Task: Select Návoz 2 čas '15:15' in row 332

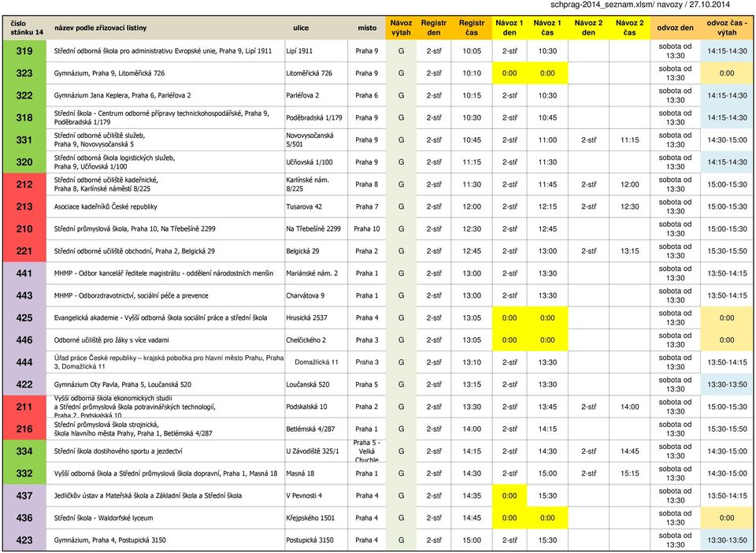Action: click(x=630, y=473)
